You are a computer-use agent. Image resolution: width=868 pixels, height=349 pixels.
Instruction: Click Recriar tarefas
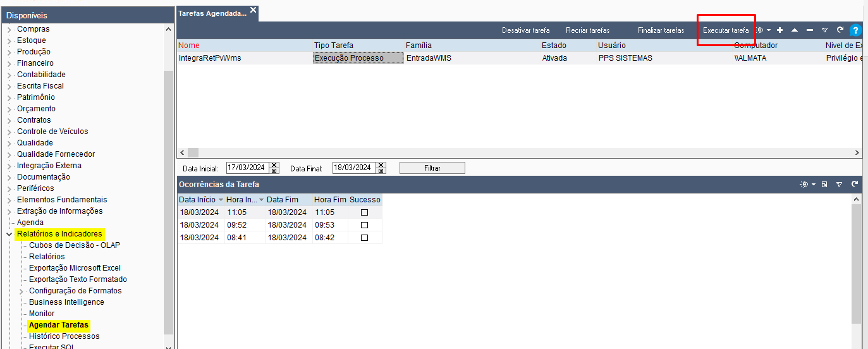[588, 30]
